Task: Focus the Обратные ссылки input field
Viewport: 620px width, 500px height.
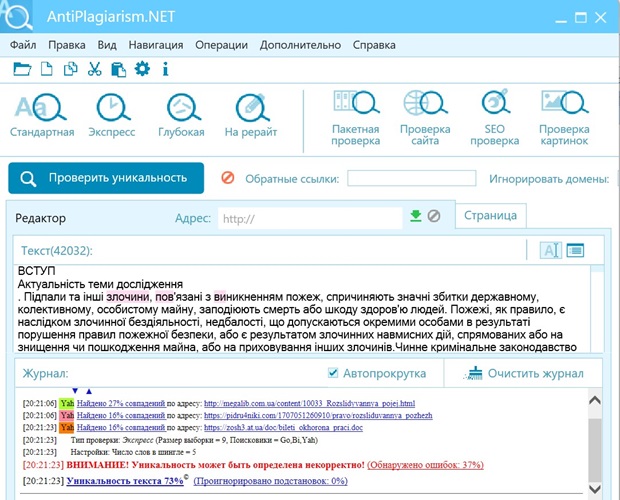Action: (x=411, y=178)
